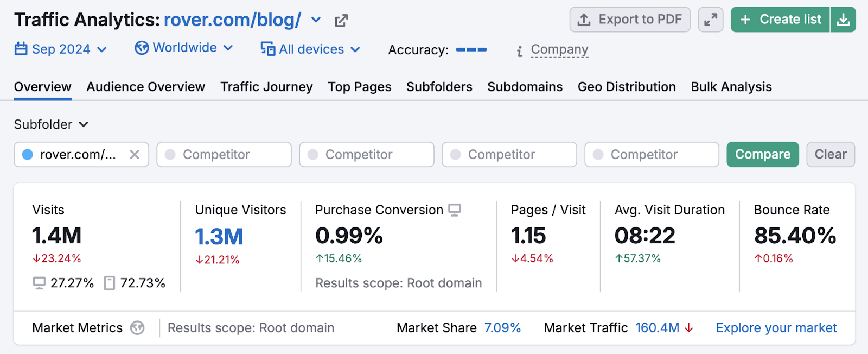This screenshot has width=868, height=354.
Task: Click the Create list button
Action: [780, 20]
